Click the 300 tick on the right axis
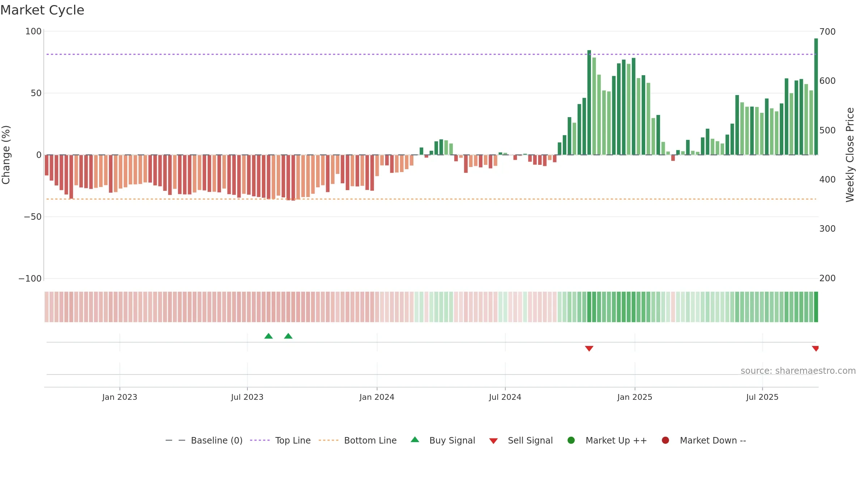This screenshot has height=488, width=868. 827,229
